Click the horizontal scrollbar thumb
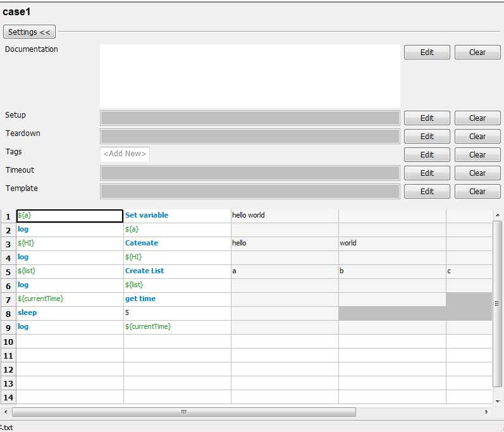Viewport: 504px width, 432px height. [184, 412]
